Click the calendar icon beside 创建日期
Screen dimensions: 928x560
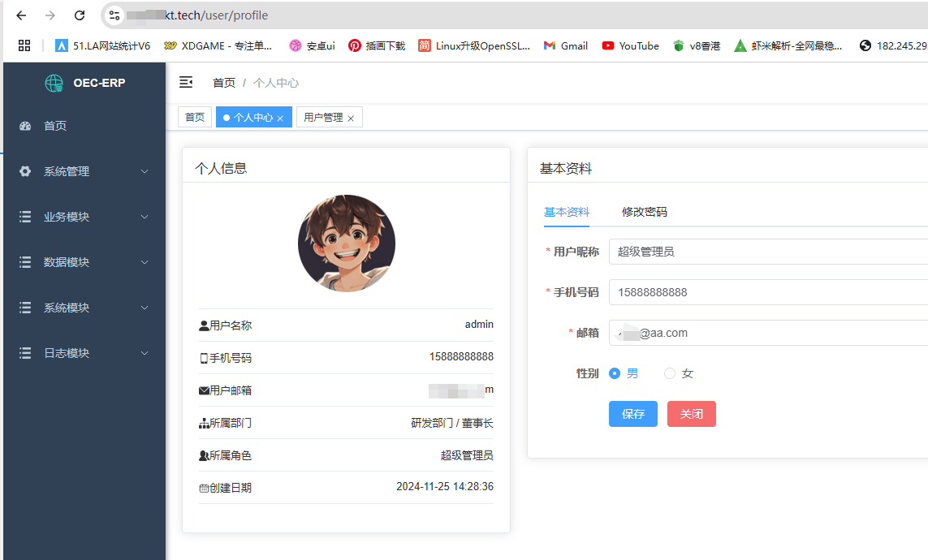click(202, 486)
